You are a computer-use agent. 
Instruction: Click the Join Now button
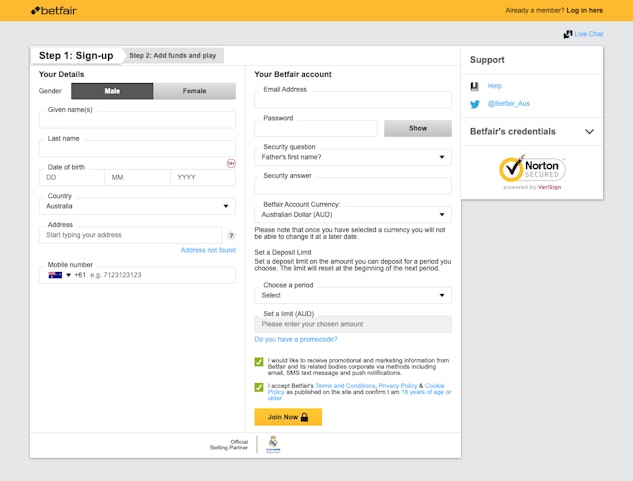pyautogui.click(x=288, y=417)
